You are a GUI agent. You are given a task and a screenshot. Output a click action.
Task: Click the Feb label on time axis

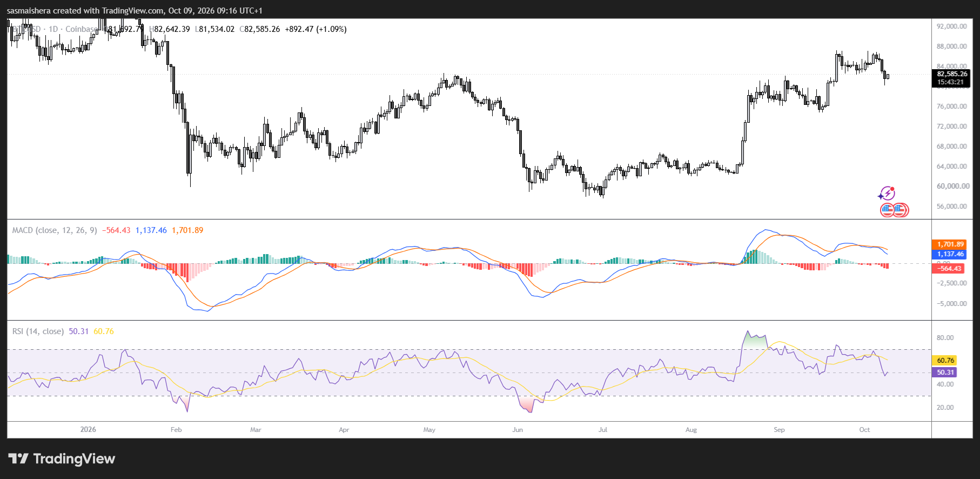coord(176,430)
